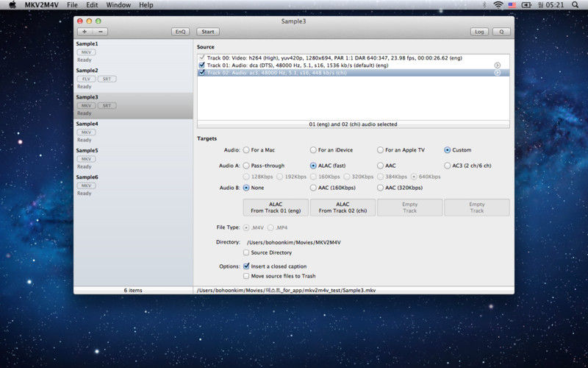588x368 pixels.
Task: Remove the selected item with minus button
Action: click(101, 32)
